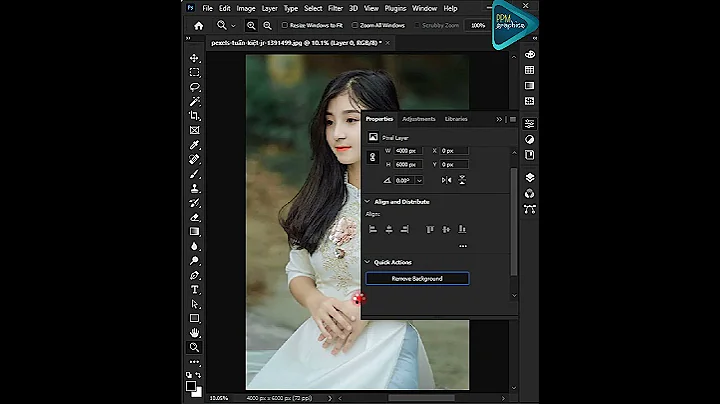Open the Layer menu
Image resolution: width=720 pixels, height=404 pixels.
[x=270, y=8]
